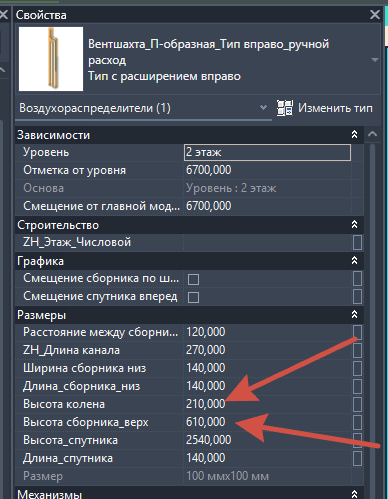Click the associate button for Смещение сборника row
Screen dimensions: 388x499
[x=357, y=278]
